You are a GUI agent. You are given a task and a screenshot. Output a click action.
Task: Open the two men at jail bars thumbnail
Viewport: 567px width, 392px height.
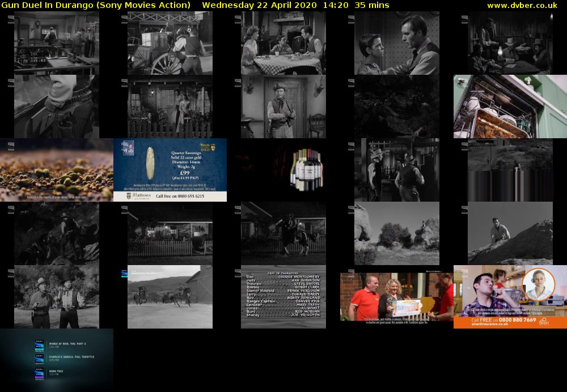pyautogui.click(x=397, y=170)
